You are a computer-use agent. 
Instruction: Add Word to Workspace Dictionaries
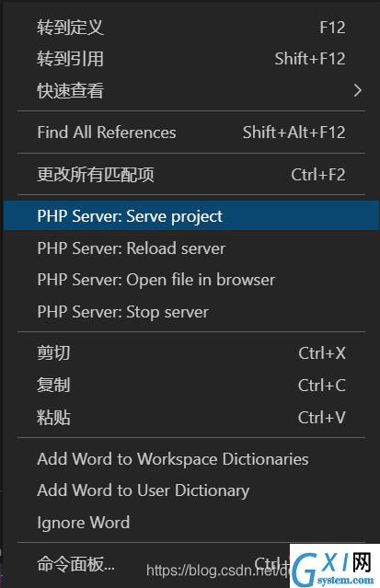pos(191,459)
